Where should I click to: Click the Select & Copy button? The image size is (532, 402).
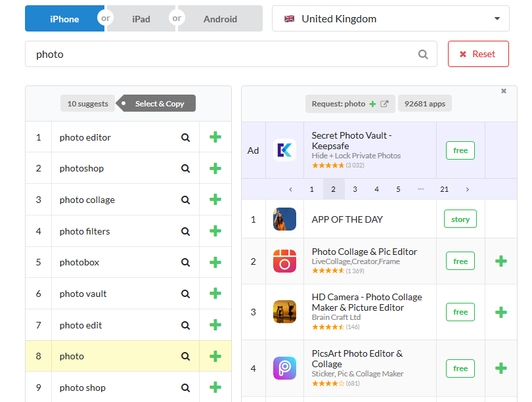click(159, 104)
